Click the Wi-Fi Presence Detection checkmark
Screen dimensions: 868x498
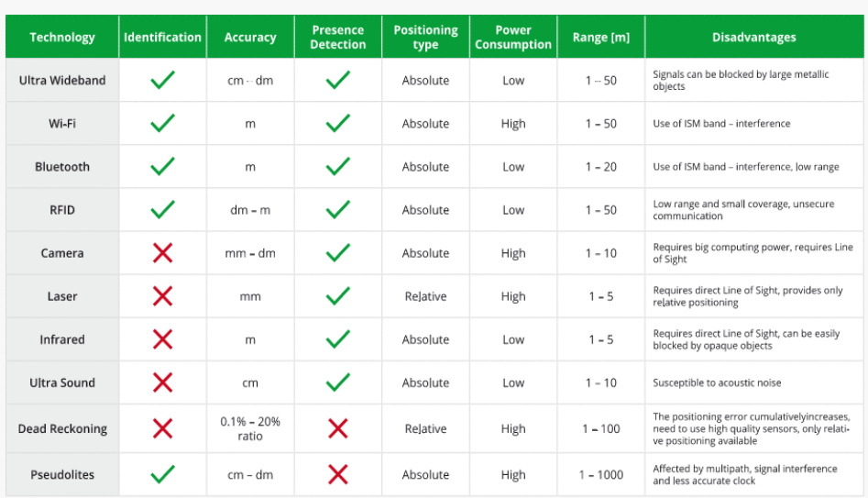coord(337,123)
